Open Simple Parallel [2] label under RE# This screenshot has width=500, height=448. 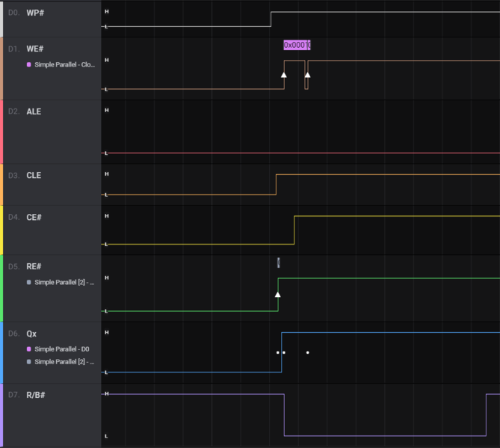64,283
